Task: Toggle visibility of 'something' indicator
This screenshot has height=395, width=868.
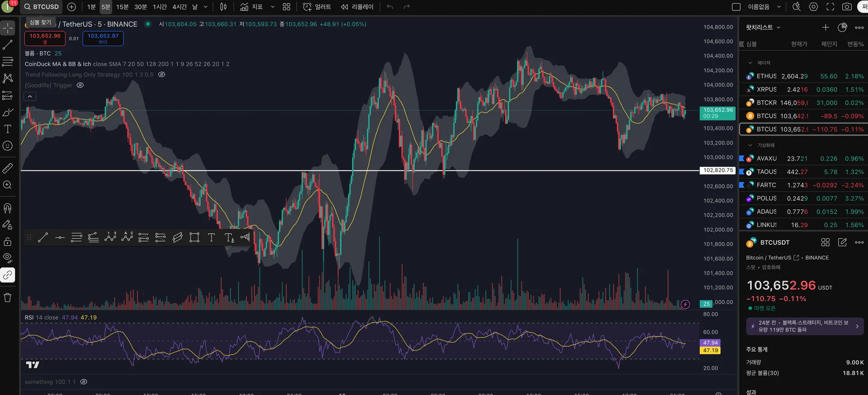Action: click(x=84, y=382)
